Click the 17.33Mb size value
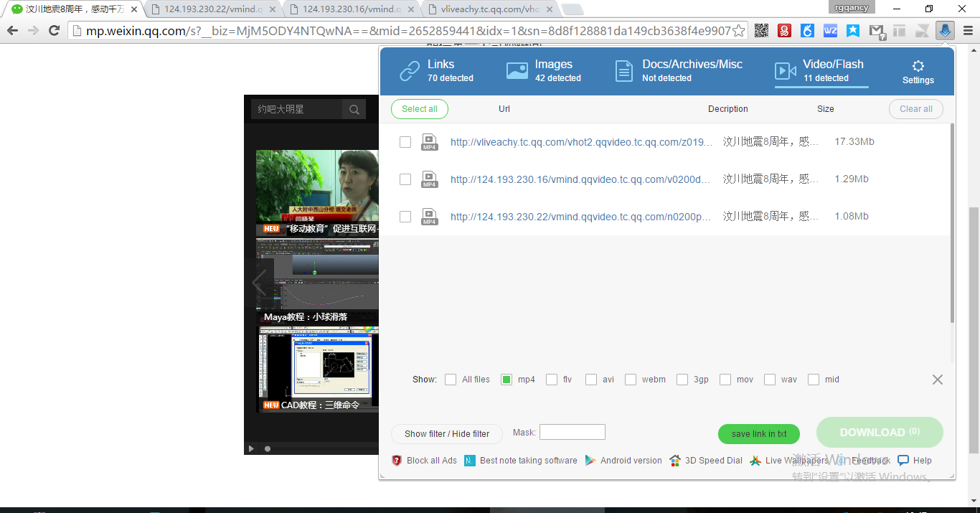The height and width of the screenshot is (513, 980). tap(854, 142)
